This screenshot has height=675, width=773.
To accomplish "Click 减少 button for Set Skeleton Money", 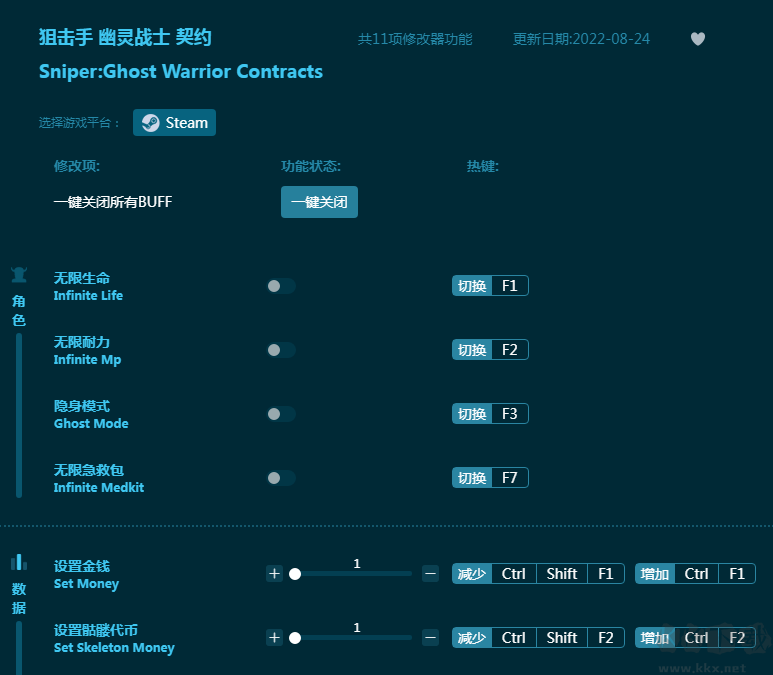I will click(472, 638).
